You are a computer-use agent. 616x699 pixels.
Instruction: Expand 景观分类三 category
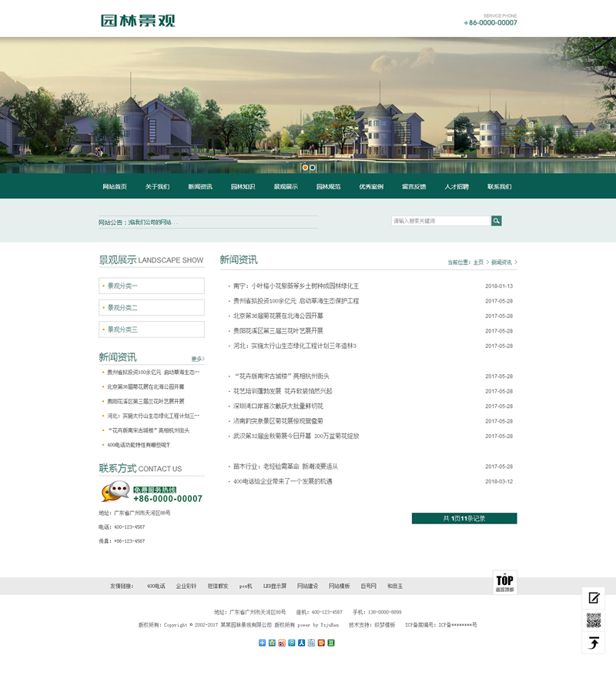152,329
